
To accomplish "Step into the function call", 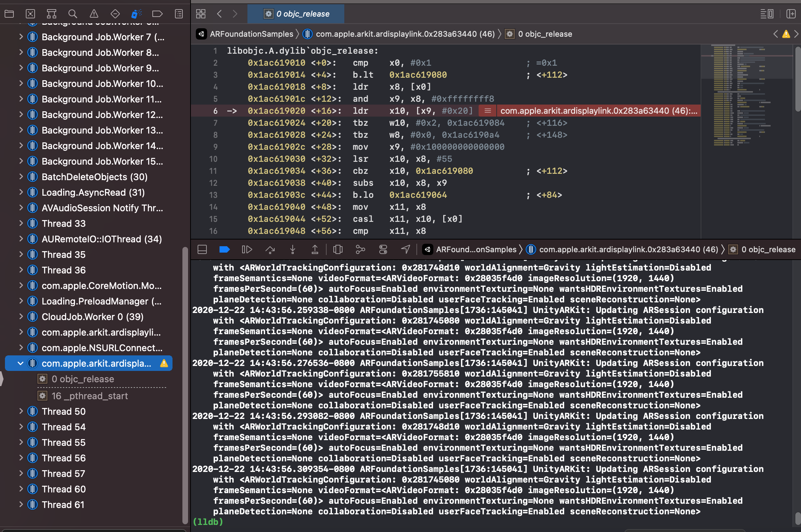I will (x=293, y=249).
